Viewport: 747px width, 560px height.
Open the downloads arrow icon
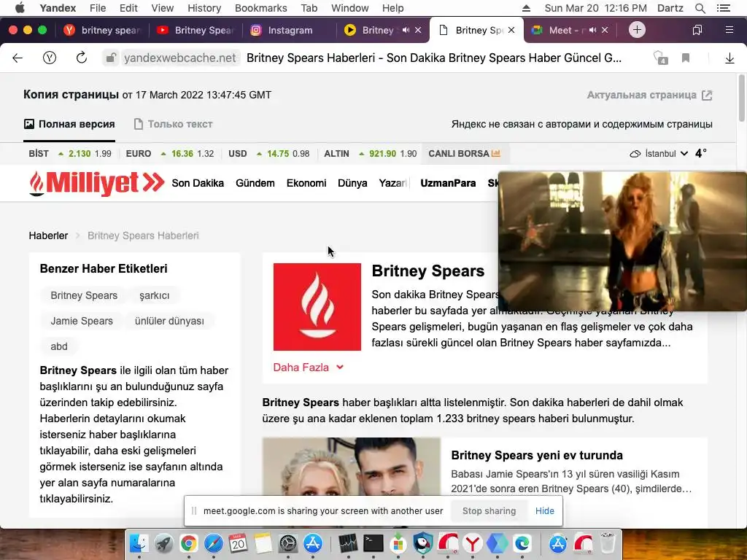pyautogui.click(x=729, y=58)
